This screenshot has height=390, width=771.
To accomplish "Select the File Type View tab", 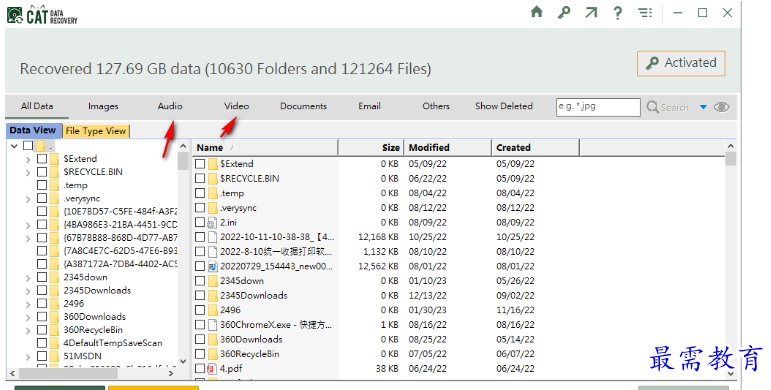I will pyautogui.click(x=96, y=131).
